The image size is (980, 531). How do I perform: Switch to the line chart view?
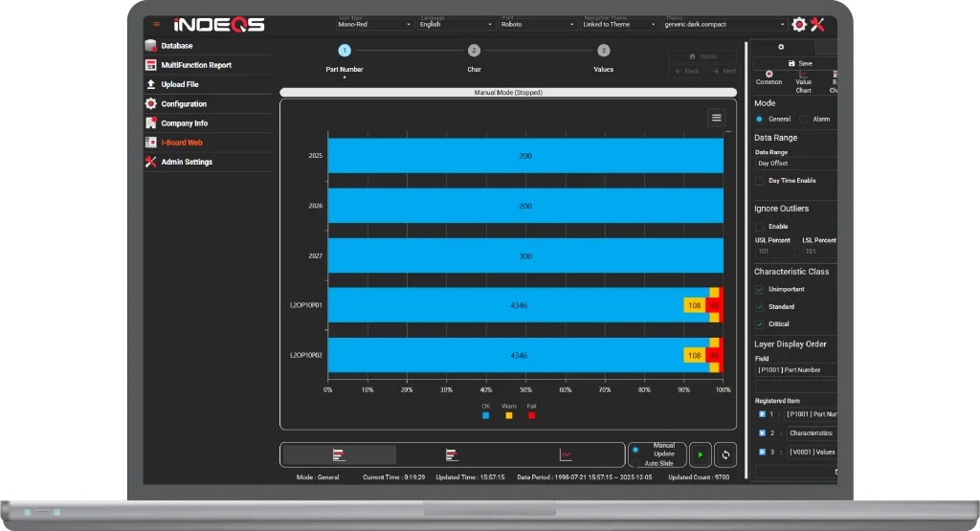[567, 455]
